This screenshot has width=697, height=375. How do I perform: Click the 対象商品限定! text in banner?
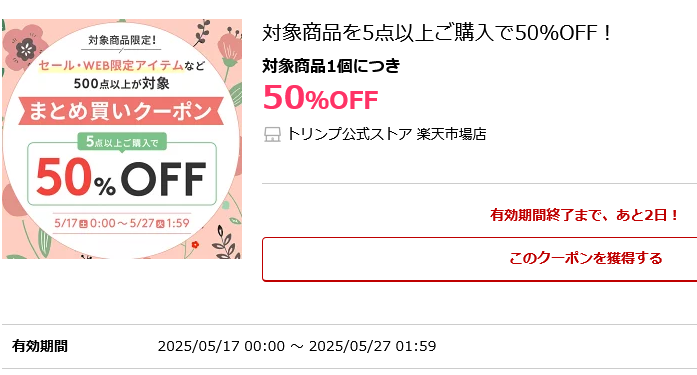(x=122, y=40)
